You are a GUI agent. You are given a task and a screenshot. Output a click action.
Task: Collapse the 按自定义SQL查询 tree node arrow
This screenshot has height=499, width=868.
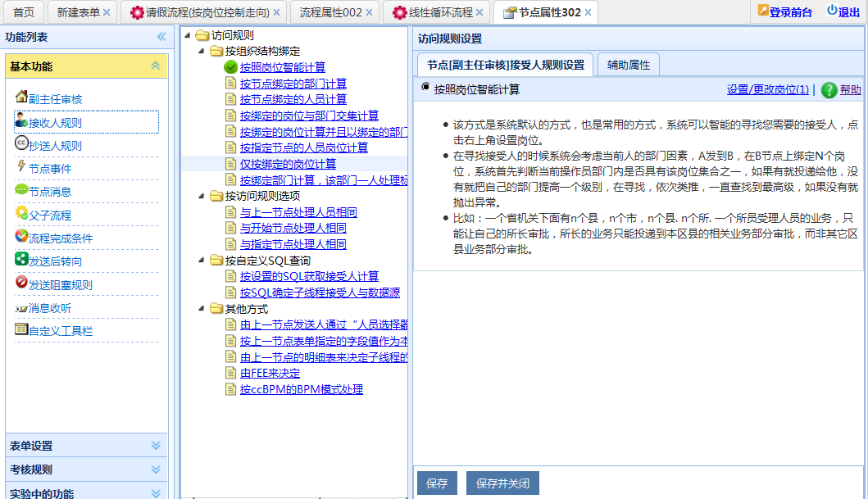202,260
